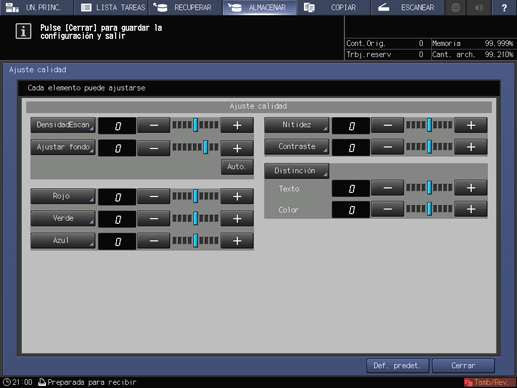Viewport: 517px width, 388px height.
Task: Switch to the LISTA TAREAS tab
Action: 111,7
